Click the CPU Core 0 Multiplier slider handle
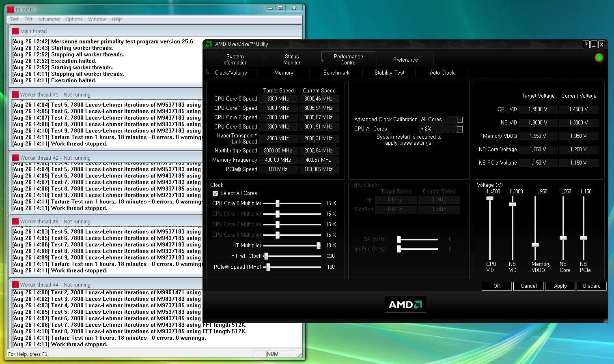Screen dimensions: 614x364 [278, 203]
